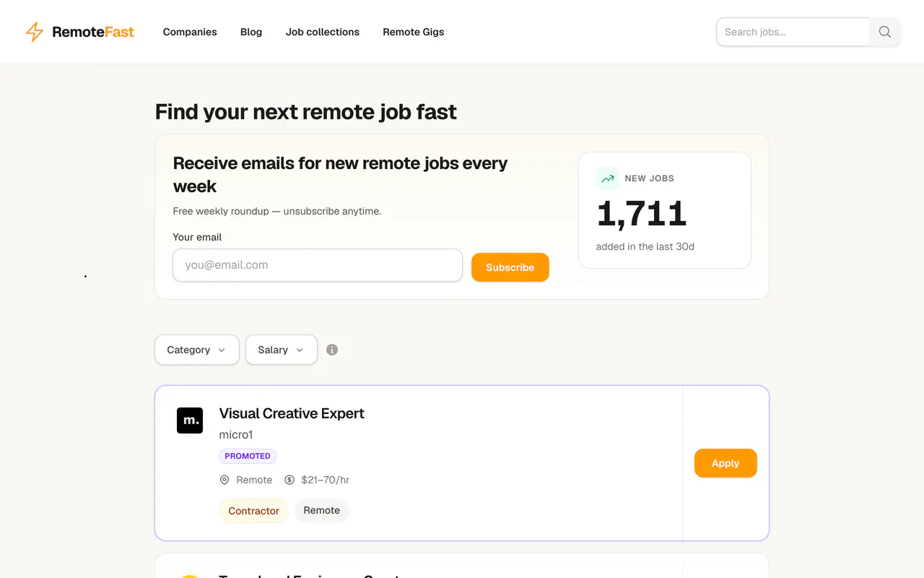Click the RemoteFast lightning bolt logo
The height and width of the screenshot is (578, 924).
tap(34, 32)
